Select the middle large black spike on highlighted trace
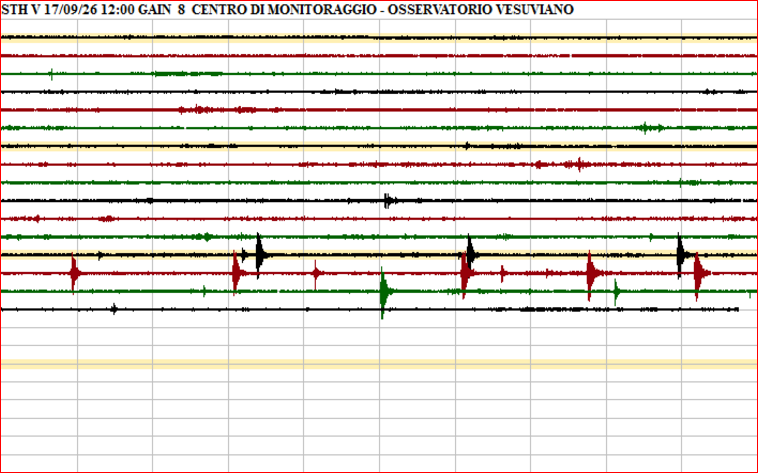 coord(470,254)
